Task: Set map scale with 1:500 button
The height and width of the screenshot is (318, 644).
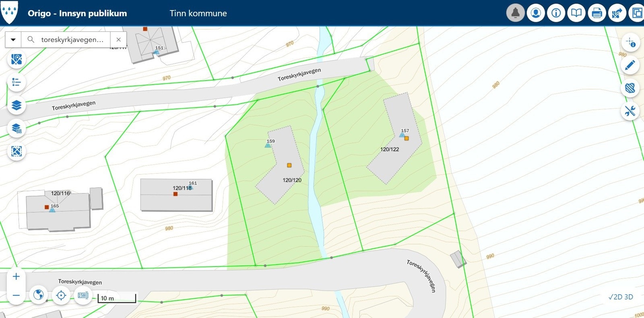Action: point(83,295)
